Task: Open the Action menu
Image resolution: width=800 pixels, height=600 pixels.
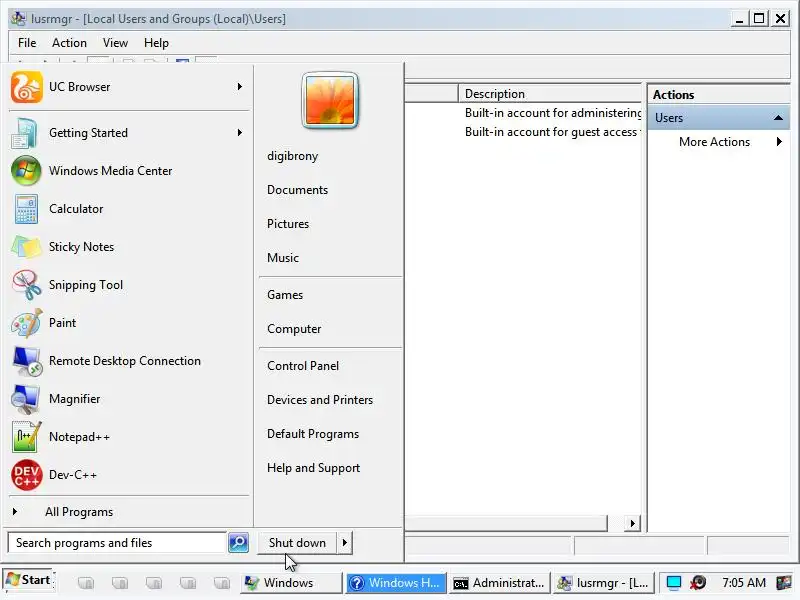Action: coord(69,43)
